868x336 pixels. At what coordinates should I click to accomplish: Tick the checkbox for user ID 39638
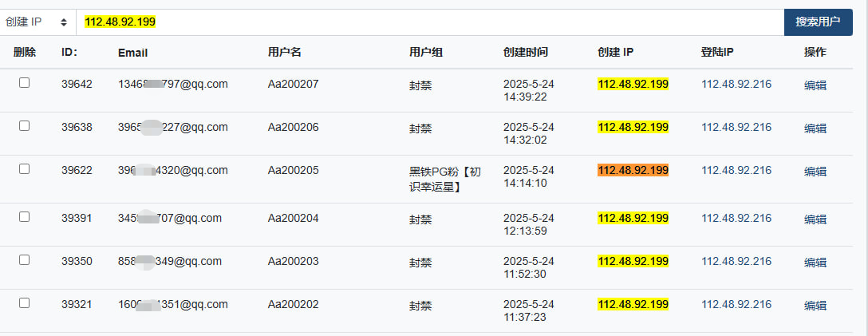coord(25,126)
